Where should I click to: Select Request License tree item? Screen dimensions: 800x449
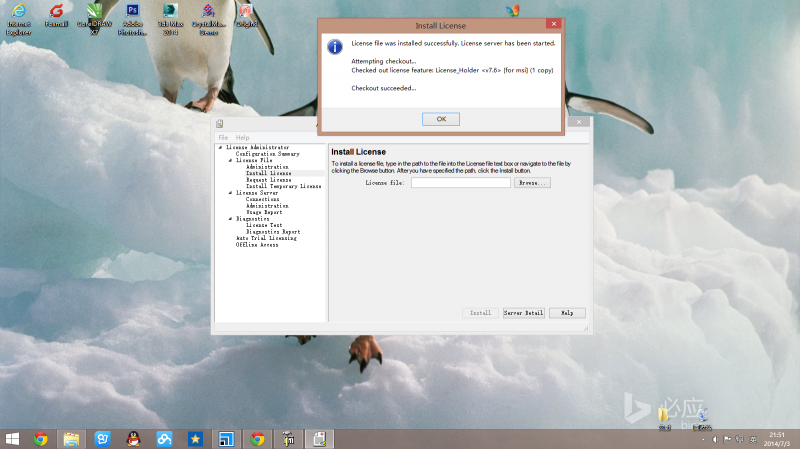coord(268,180)
